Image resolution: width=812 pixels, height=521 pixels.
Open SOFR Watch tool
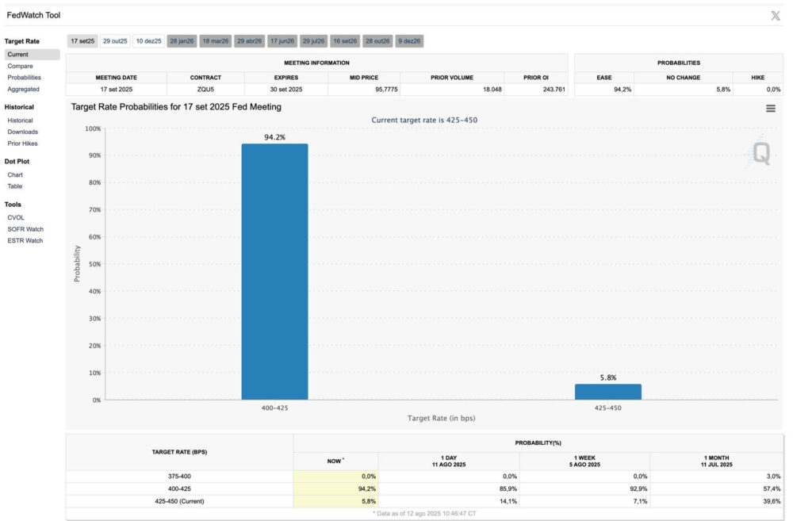pos(25,229)
